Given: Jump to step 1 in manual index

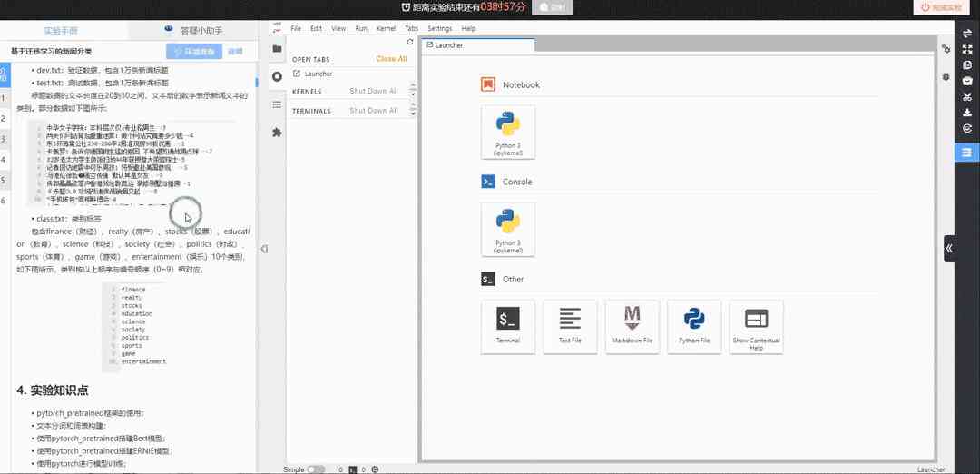Looking at the screenshot, I should [3, 98].
